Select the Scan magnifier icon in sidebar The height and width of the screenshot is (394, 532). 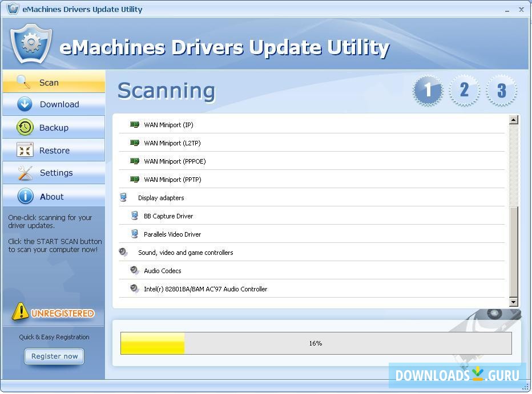(23, 82)
